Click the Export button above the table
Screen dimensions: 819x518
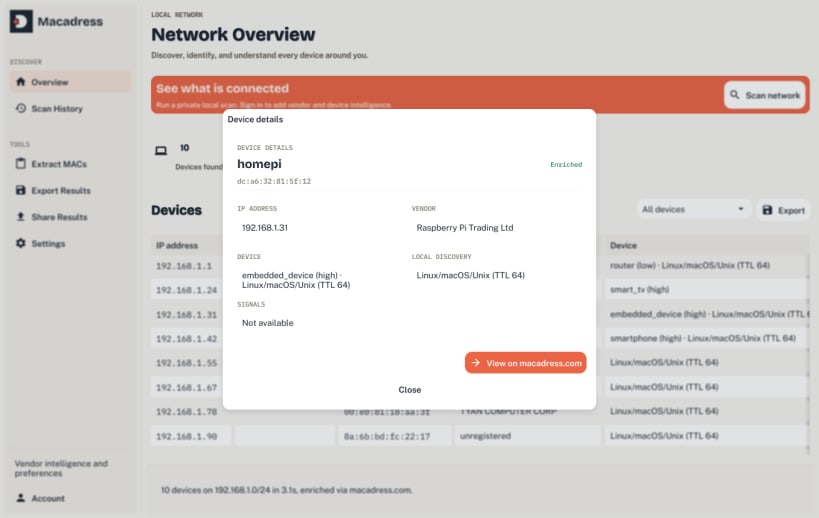click(783, 210)
